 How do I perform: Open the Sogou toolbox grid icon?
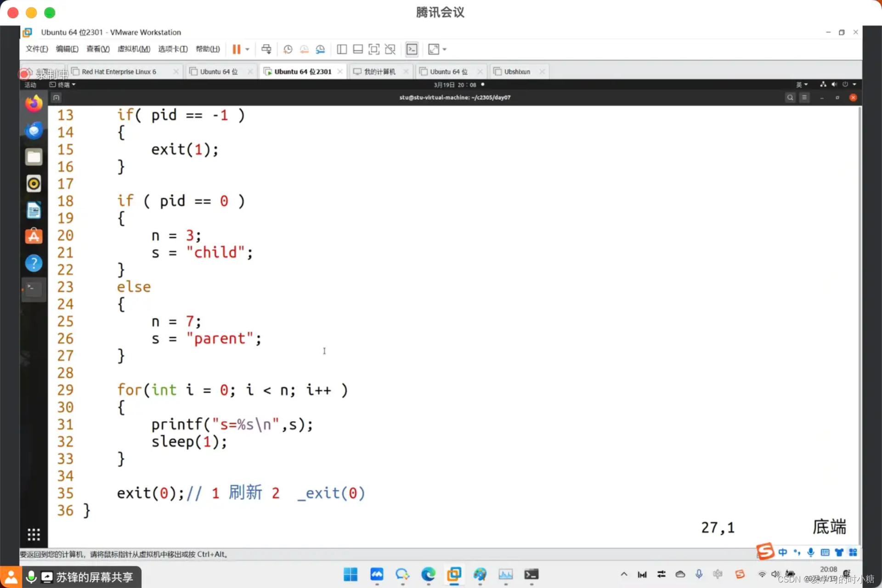[x=853, y=552]
